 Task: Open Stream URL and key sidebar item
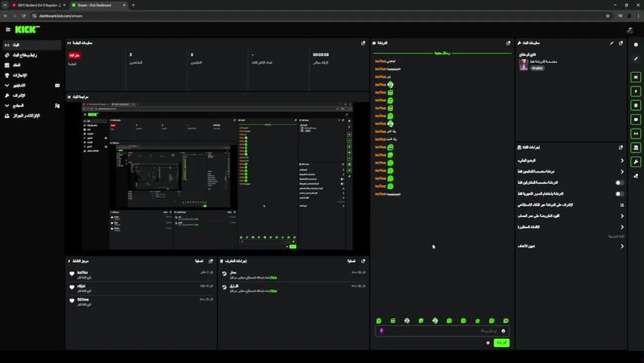click(x=32, y=55)
